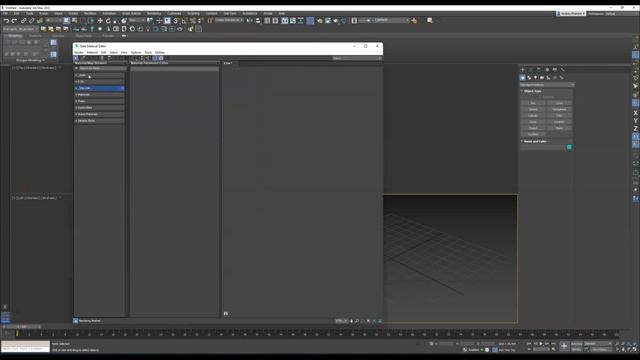Expand the Controllers group in browser
The image size is (640, 360).
[x=99, y=108]
